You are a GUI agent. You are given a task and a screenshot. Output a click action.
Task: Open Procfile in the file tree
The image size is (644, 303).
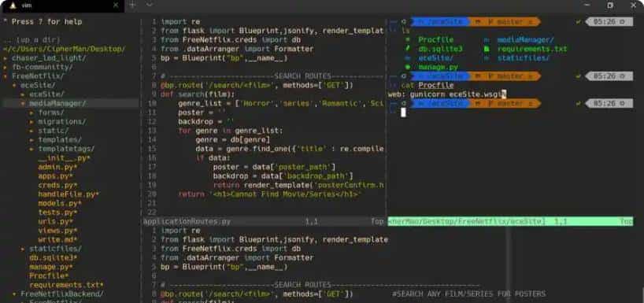(50, 276)
